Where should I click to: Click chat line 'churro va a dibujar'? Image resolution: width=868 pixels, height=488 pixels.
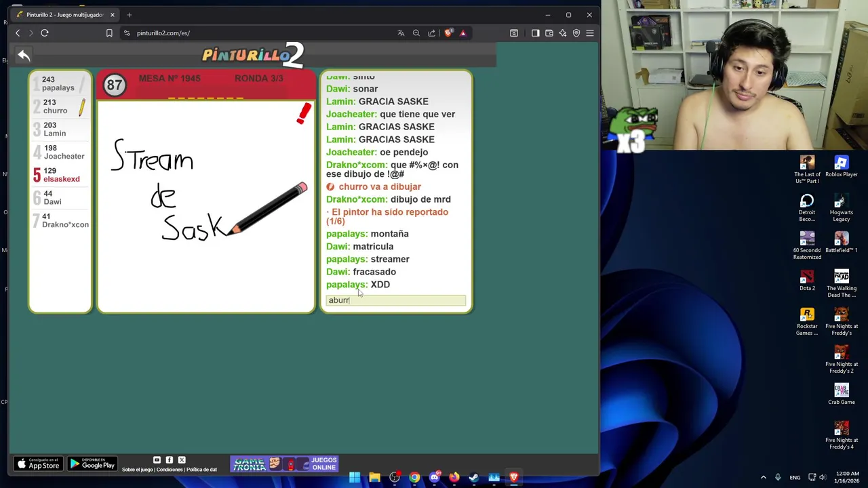point(374,186)
